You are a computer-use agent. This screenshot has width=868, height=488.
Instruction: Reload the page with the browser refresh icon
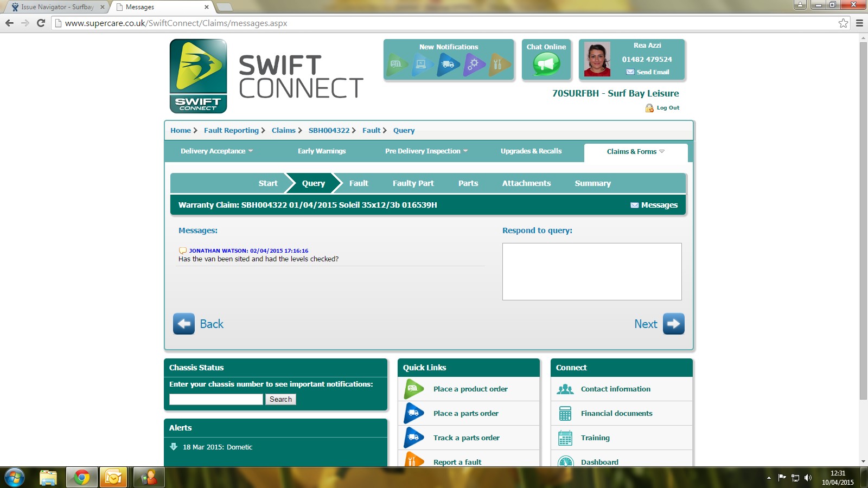click(41, 23)
